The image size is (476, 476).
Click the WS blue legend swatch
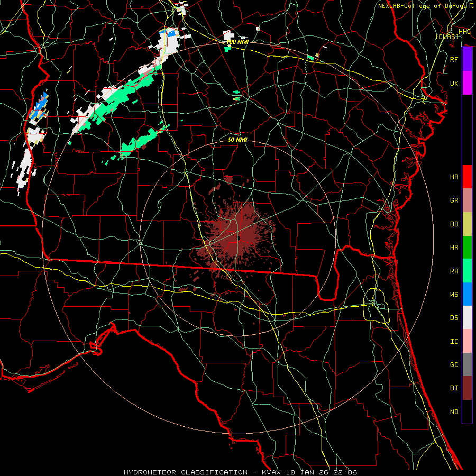pyautogui.click(x=467, y=294)
